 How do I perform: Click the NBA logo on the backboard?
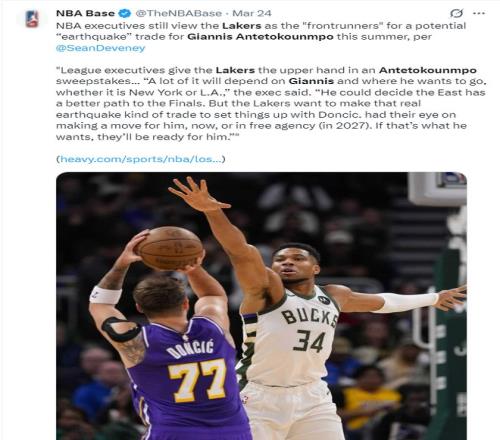tap(452, 180)
